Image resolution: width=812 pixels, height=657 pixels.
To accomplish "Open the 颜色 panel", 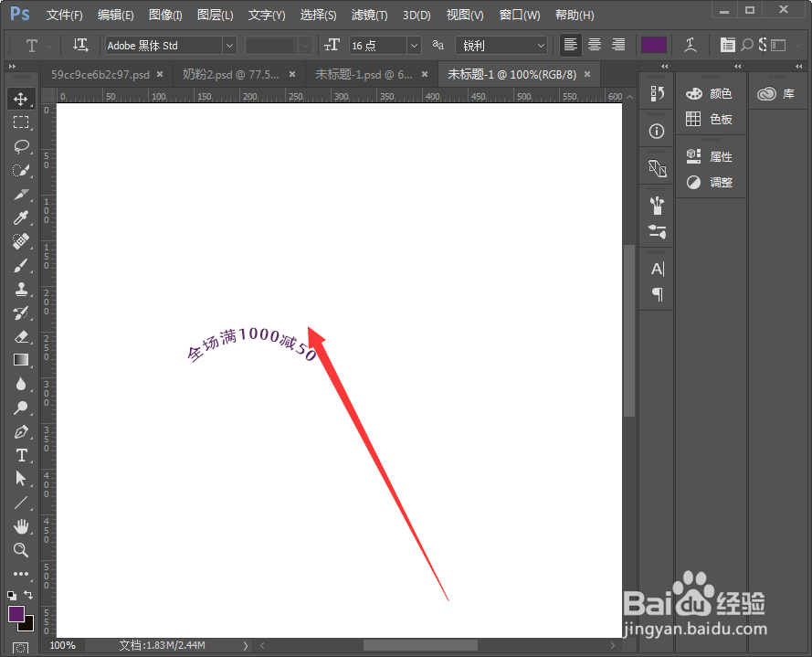I will click(x=711, y=94).
